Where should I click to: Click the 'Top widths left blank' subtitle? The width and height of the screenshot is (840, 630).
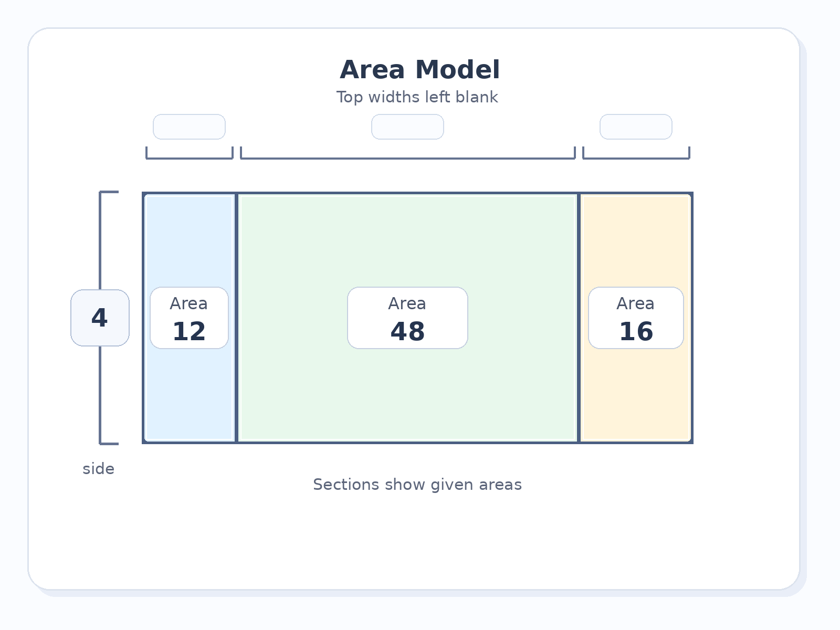point(417,97)
